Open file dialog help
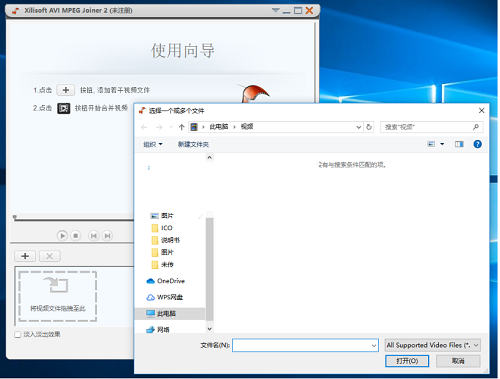The width and height of the screenshot is (500, 379). pyautogui.click(x=477, y=144)
